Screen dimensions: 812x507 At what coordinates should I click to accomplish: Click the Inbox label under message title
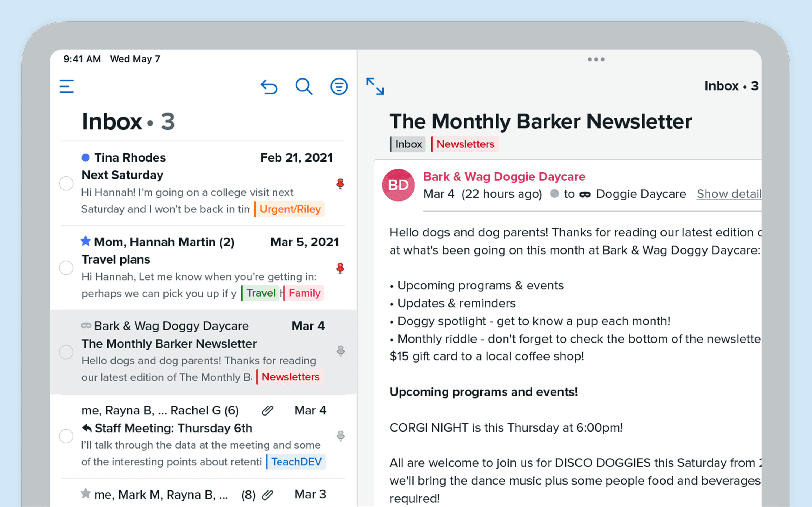(x=408, y=144)
